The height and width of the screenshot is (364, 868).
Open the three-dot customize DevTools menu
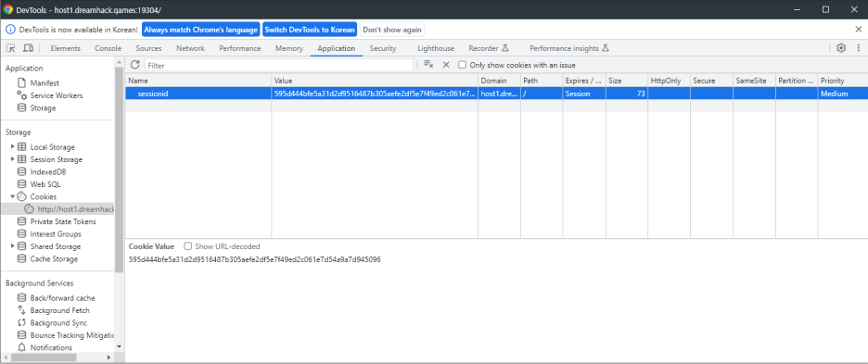(x=859, y=47)
